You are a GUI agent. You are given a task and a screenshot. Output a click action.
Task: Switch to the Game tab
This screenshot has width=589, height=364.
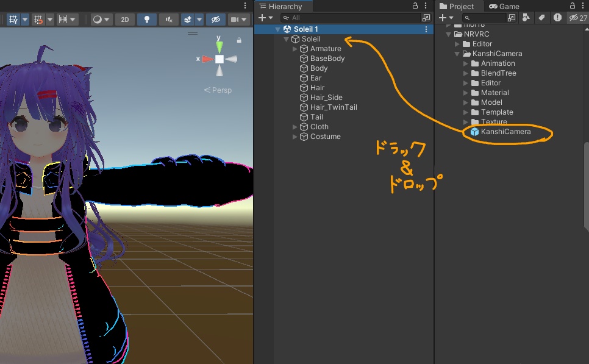pos(504,6)
